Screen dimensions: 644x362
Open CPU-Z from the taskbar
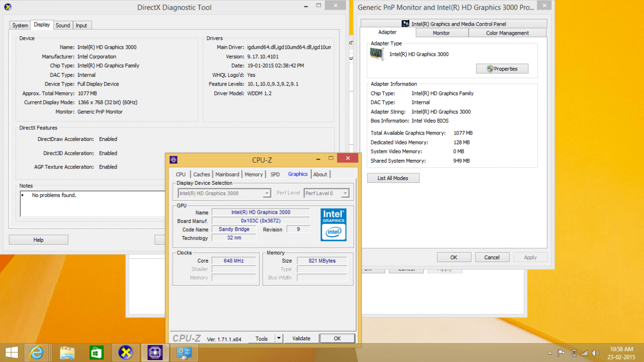[154, 352]
